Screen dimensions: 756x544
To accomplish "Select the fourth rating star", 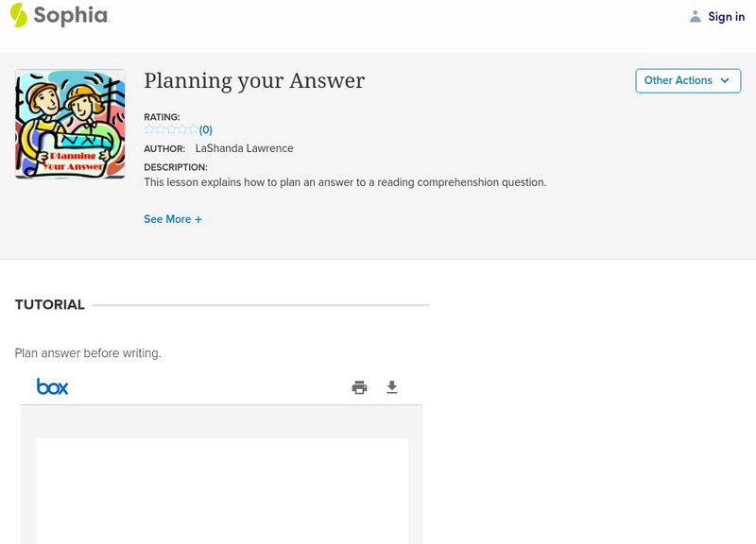I will 182,129.
